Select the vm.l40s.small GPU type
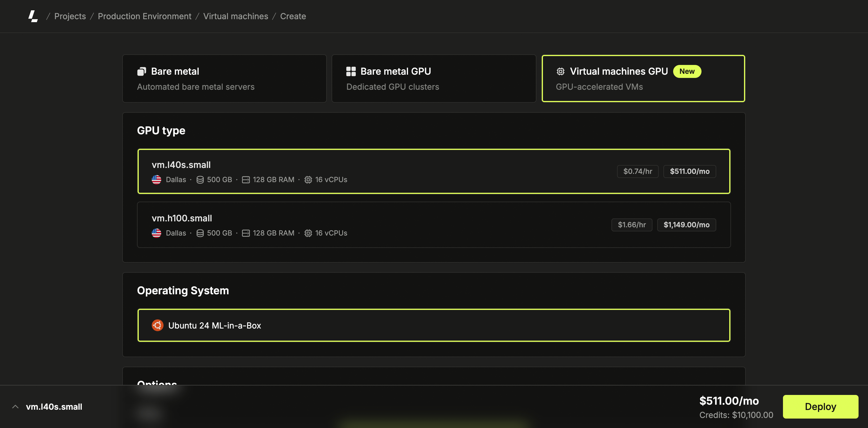 [x=434, y=171]
